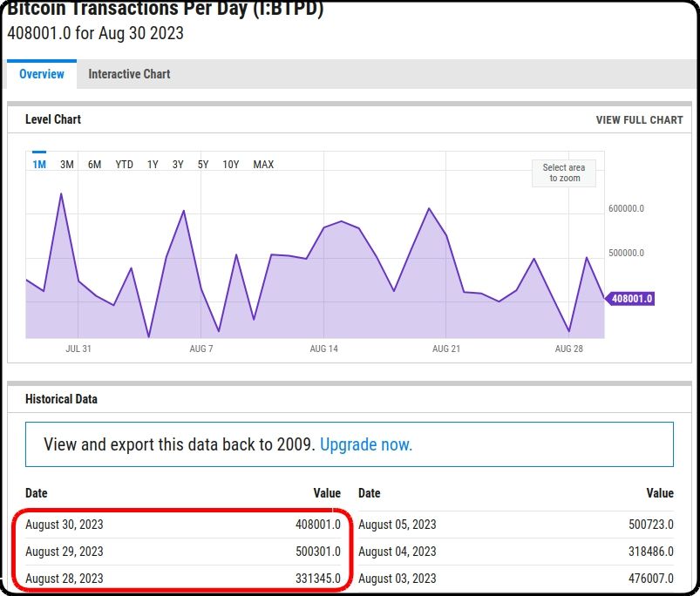Click the 318486.0 value cell
This screenshot has height=596, width=700.
click(651, 552)
